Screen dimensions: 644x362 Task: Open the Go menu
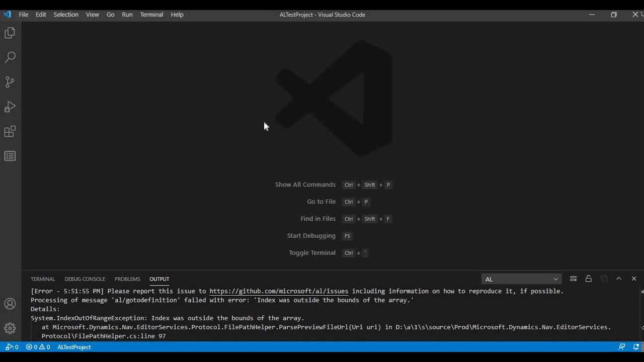click(111, 15)
